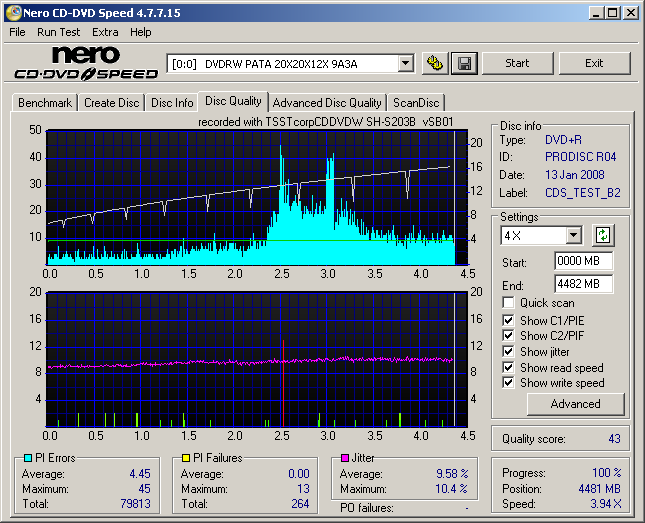Image resolution: width=645 pixels, height=523 pixels.
Task: Disable Show jitter option
Action: (x=508, y=351)
